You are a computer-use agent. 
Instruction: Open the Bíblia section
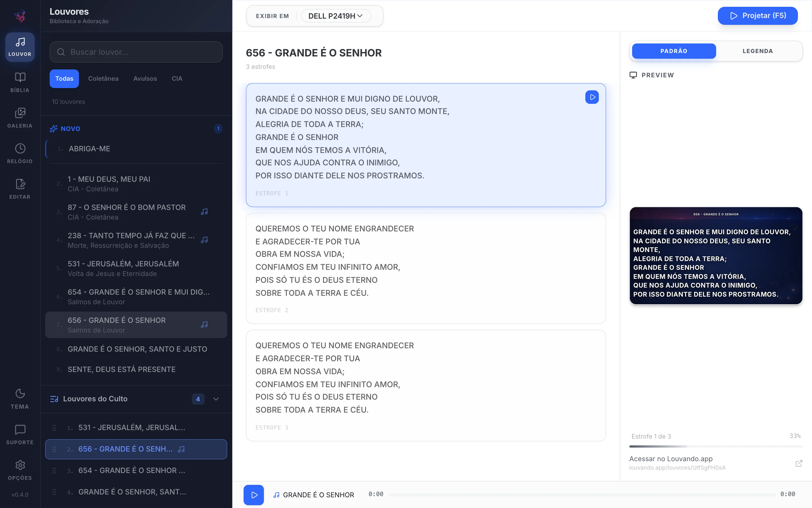point(20,83)
